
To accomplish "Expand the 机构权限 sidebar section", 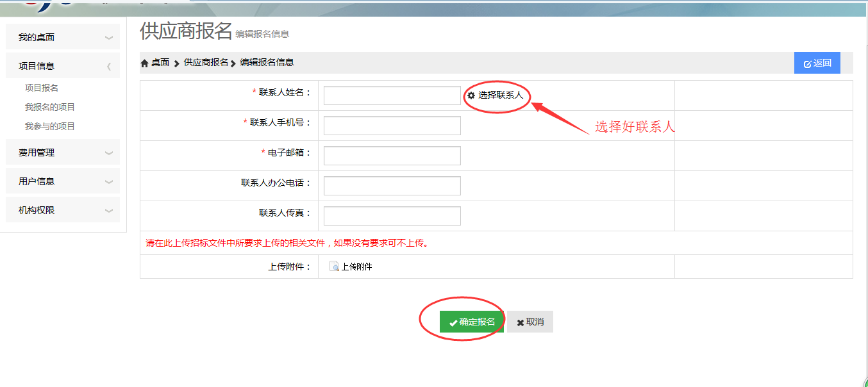I will point(109,211).
